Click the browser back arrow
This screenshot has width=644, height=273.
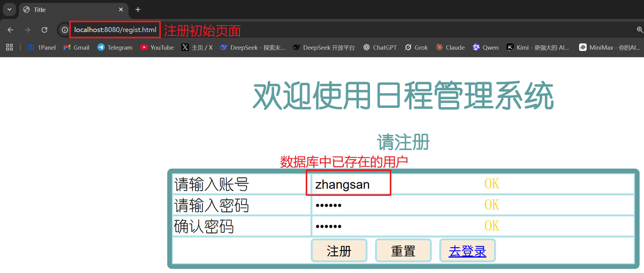pyautogui.click(x=10, y=30)
